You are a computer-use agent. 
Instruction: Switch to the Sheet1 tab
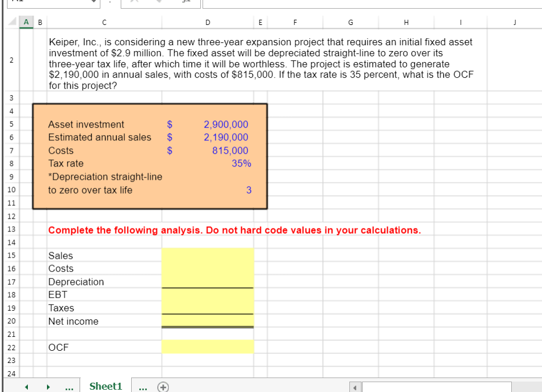pyautogui.click(x=106, y=386)
